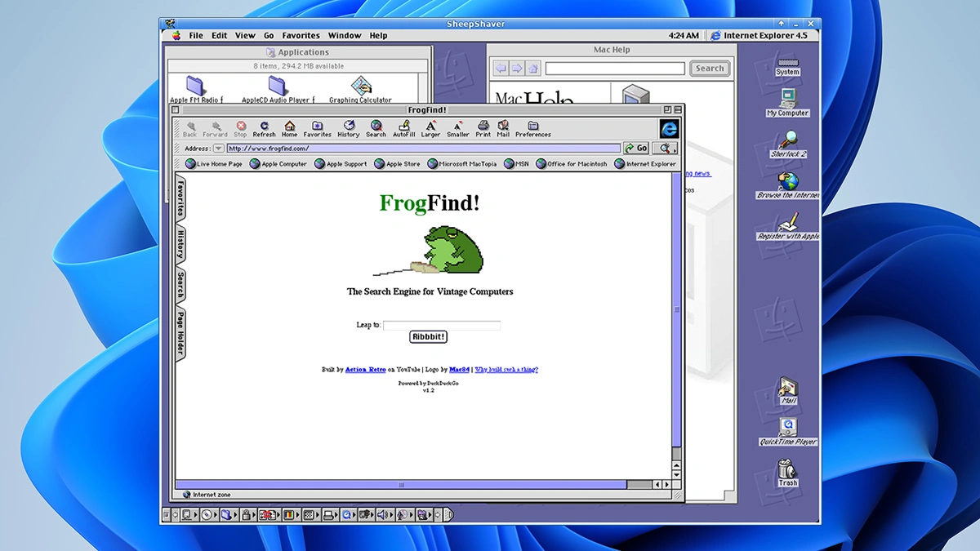The height and width of the screenshot is (551, 980).
Task: Open the Register with Apple icon
Action: pos(788,226)
